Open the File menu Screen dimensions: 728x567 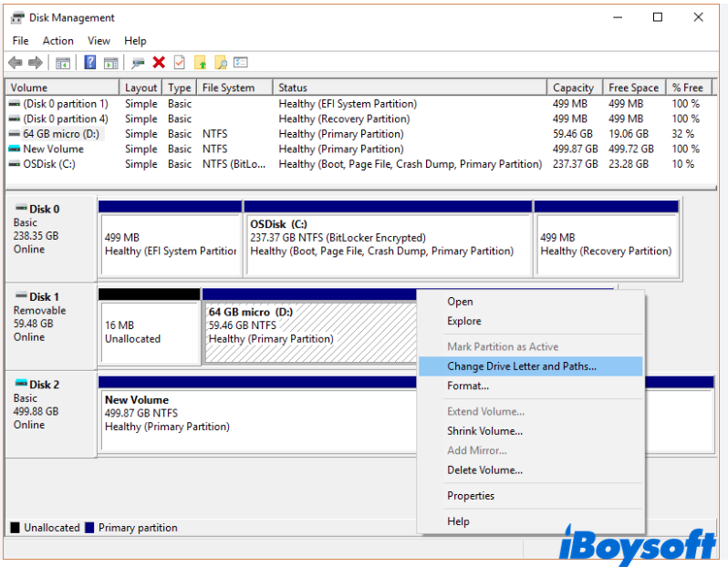20,41
